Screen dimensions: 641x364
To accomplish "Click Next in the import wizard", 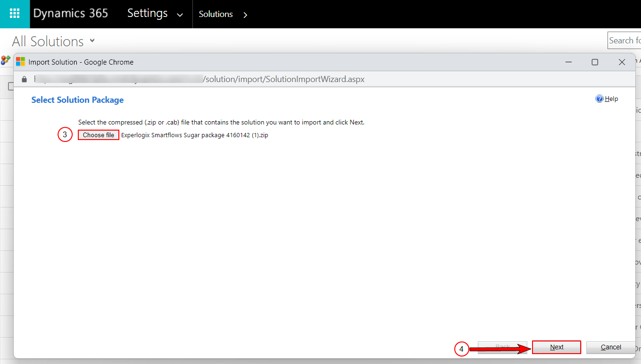I will (557, 347).
